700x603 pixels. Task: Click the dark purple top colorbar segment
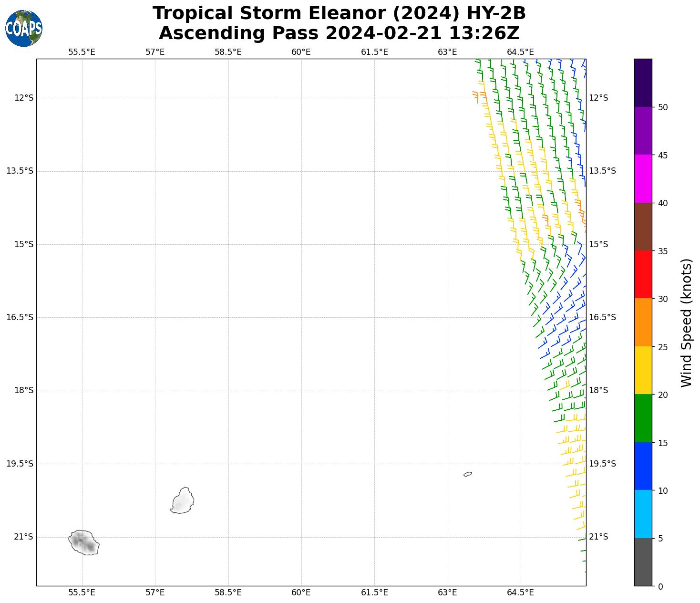[x=643, y=83]
